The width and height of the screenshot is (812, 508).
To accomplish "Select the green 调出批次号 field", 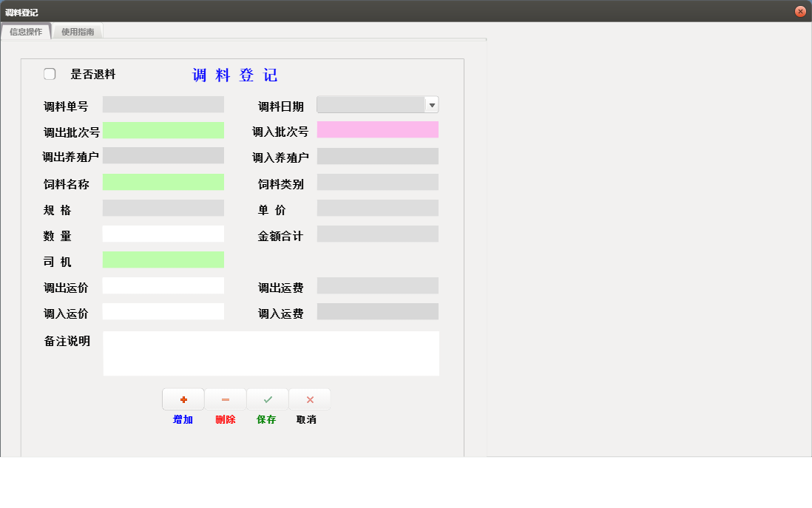I will click(x=163, y=130).
